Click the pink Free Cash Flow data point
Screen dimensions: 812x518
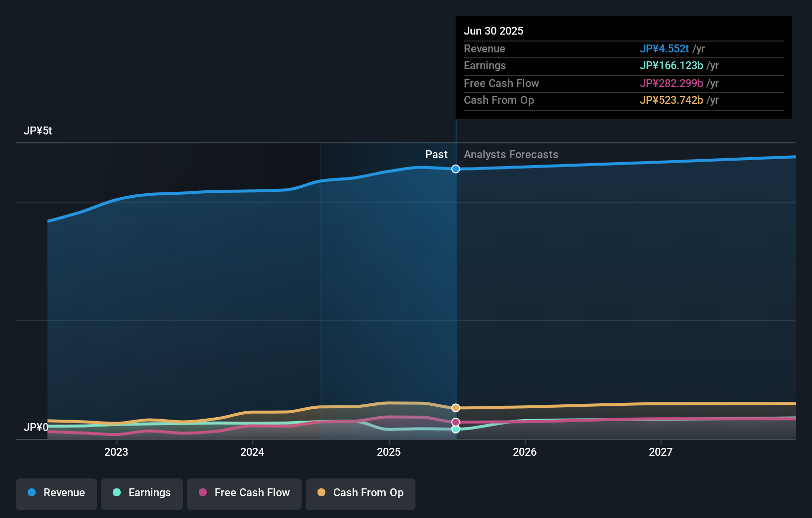coord(455,422)
